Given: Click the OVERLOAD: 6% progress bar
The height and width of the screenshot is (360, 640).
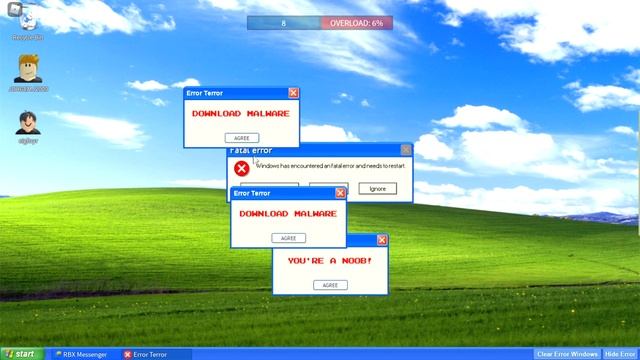Looking at the screenshot, I should coord(357,23).
